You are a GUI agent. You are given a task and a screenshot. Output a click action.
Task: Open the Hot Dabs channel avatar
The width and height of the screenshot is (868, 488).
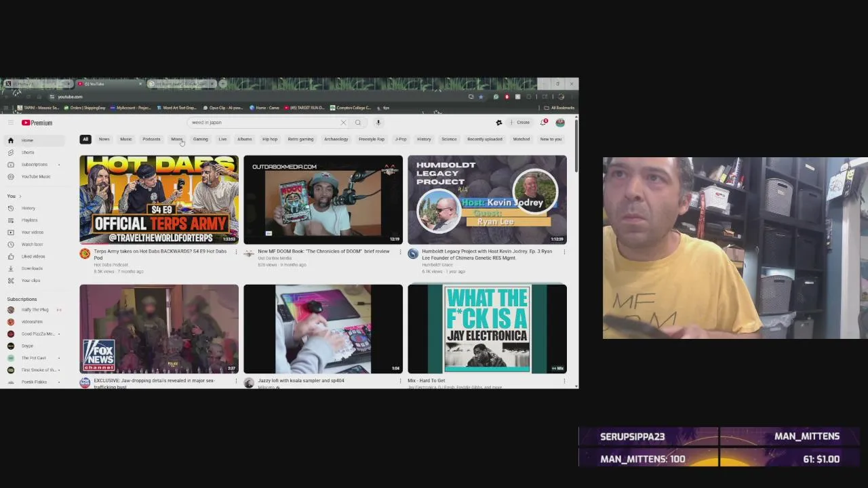tap(85, 254)
